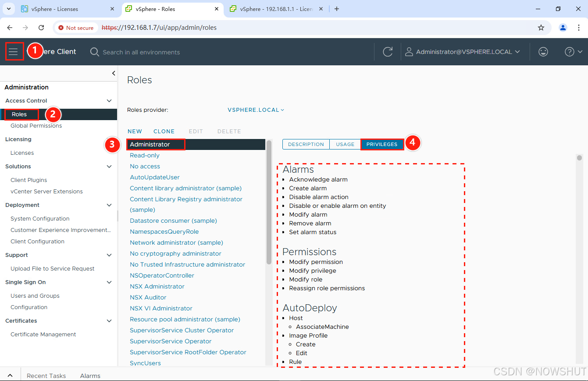
Task: Select the No cryptography administrator role
Action: click(175, 254)
